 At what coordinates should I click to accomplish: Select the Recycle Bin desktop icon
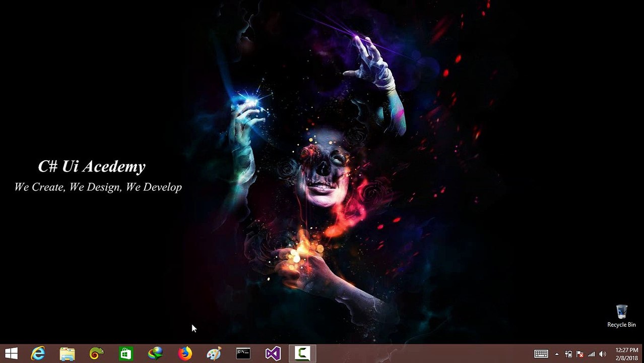[621, 316]
